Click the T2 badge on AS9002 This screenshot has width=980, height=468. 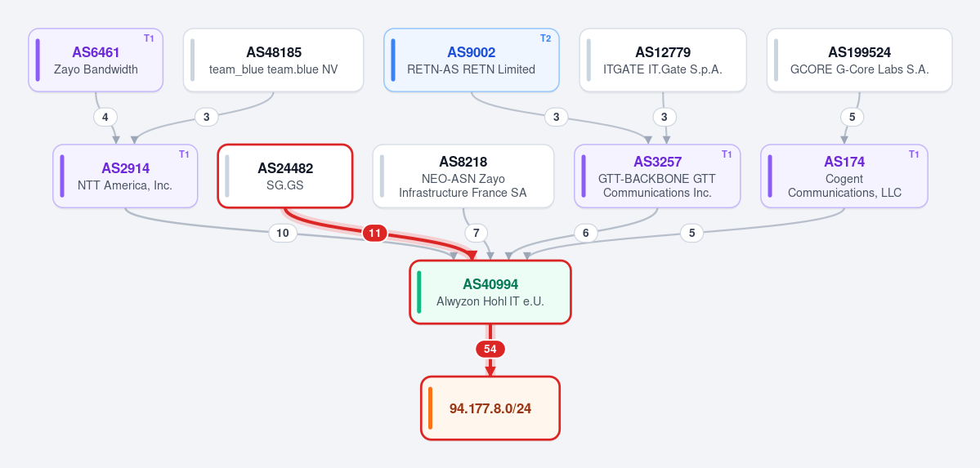(x=546, y=38)
